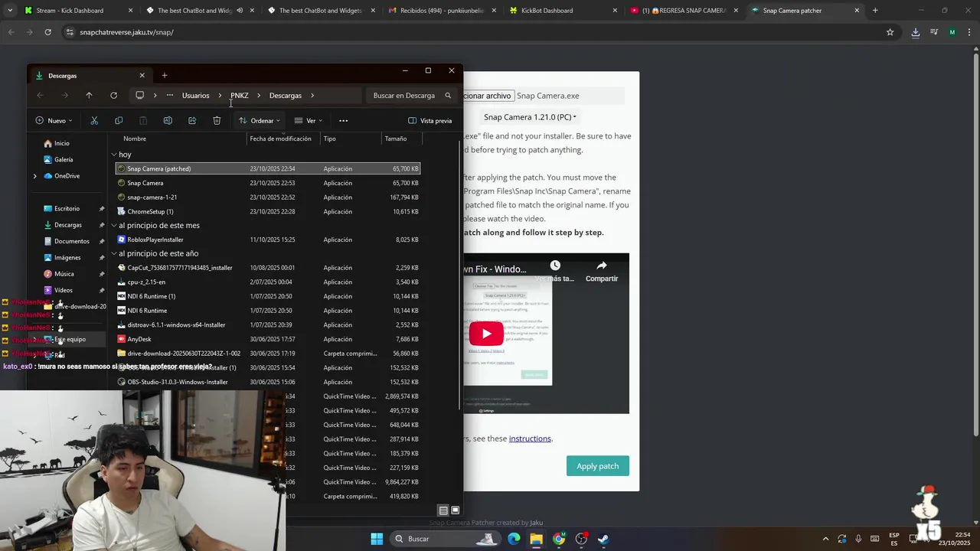Open a new Chrome tab

click(875, 11)
